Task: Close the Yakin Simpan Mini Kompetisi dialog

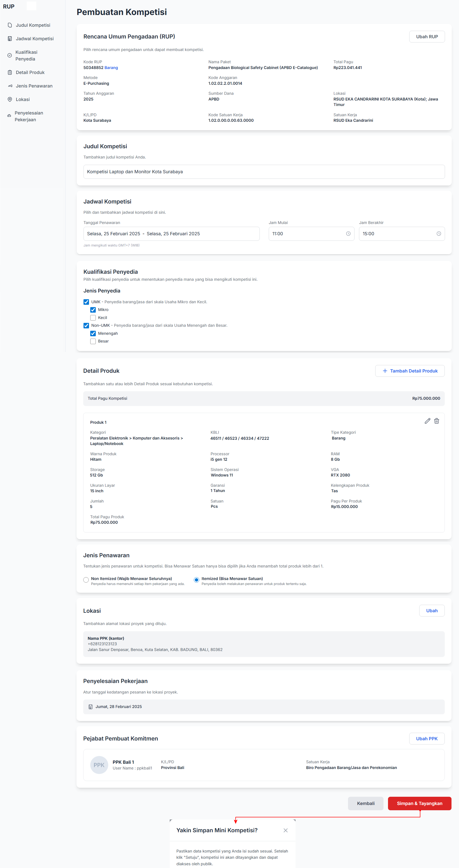Action: point(285,830)
